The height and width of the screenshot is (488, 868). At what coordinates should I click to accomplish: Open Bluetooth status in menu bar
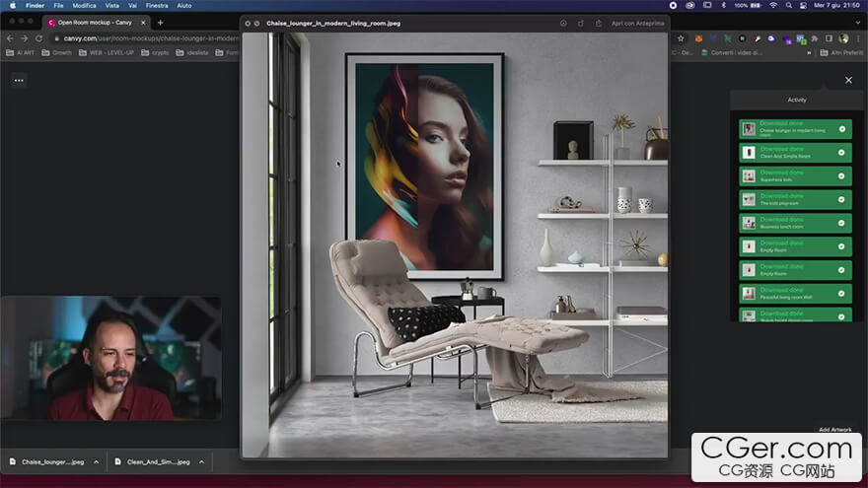[724, 6]
